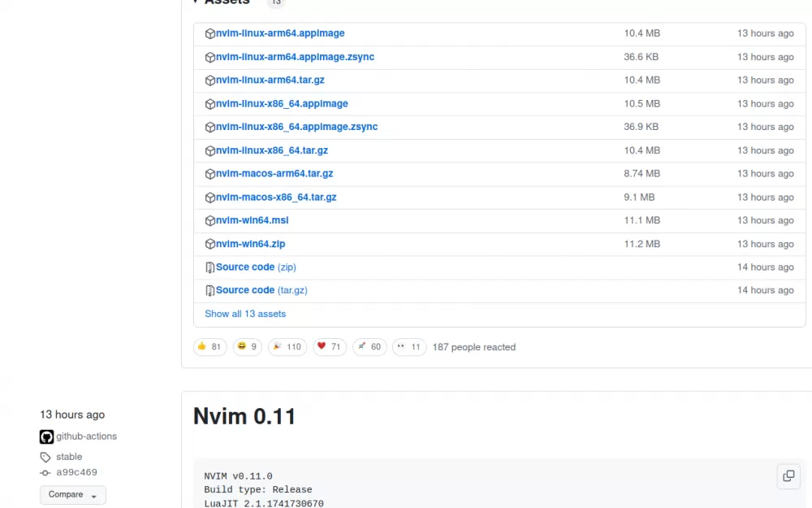
Task: Download nvim-linux-x86_64.tar.gz
Action: (x=272, y=151)
